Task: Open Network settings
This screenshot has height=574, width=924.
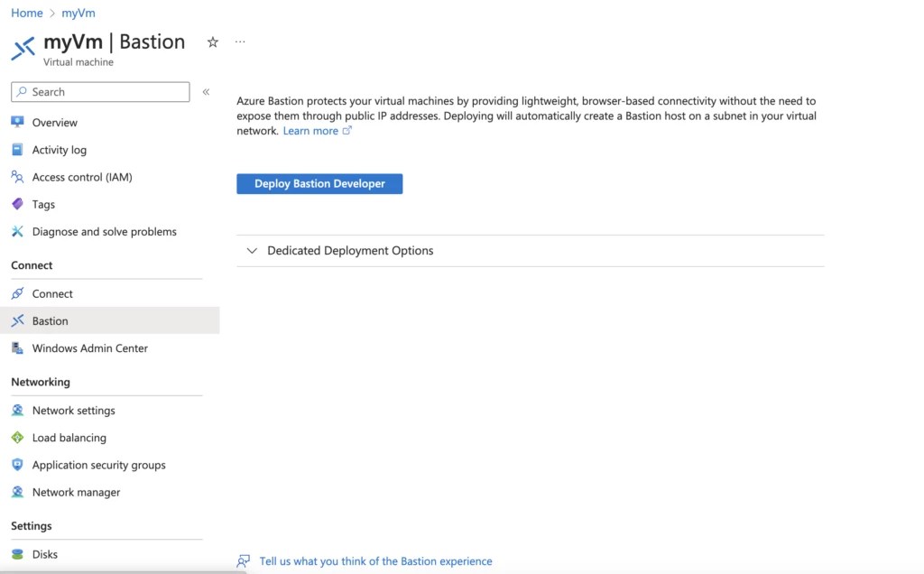Action: (x=73, y=410)
